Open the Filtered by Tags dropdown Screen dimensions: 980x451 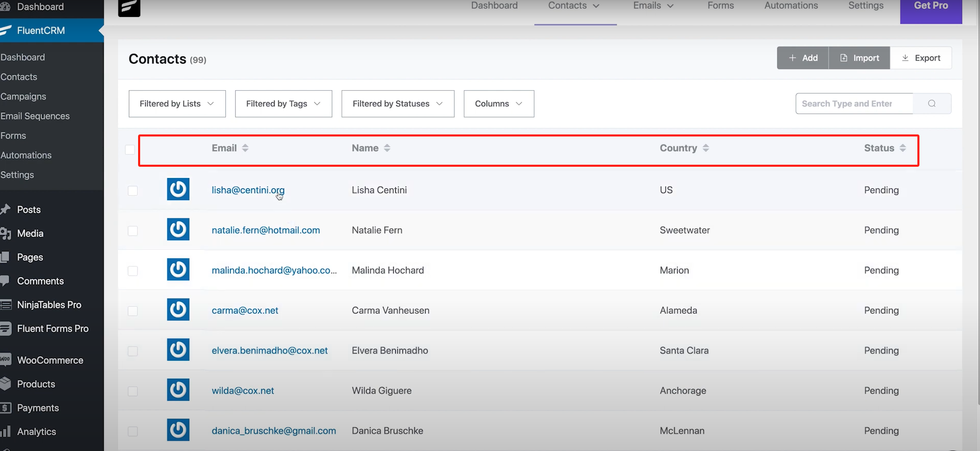click(x=283, y=104)
